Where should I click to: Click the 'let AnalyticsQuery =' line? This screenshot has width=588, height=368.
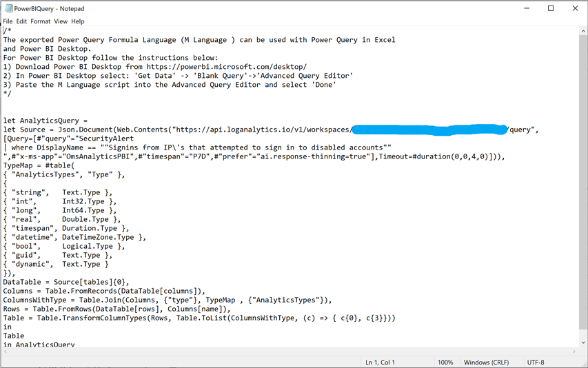click(x=45, y=121)
